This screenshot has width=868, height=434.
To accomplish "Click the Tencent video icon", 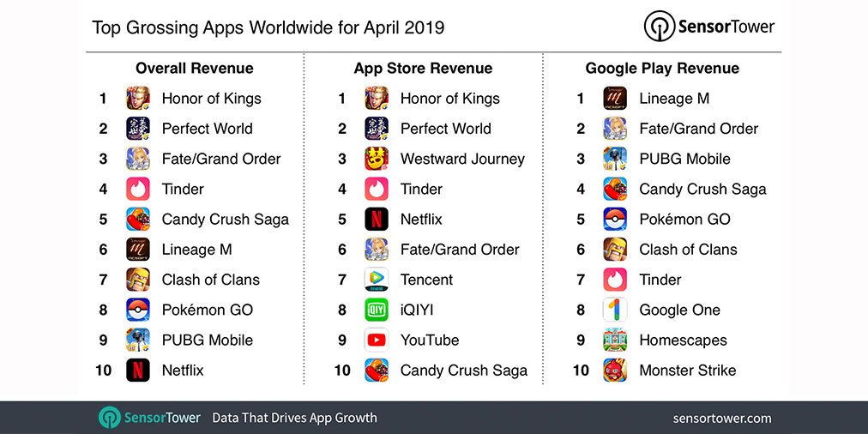I will (x=377, y=280).
